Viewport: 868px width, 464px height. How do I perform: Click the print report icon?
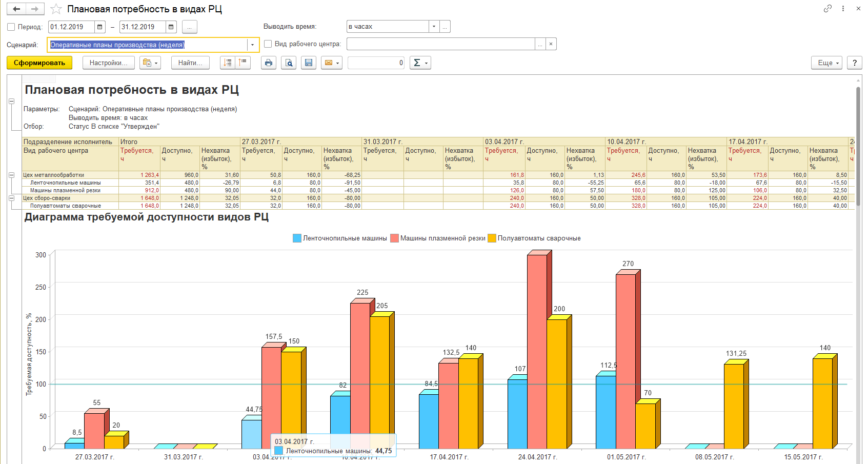click(x=269, y=63)
